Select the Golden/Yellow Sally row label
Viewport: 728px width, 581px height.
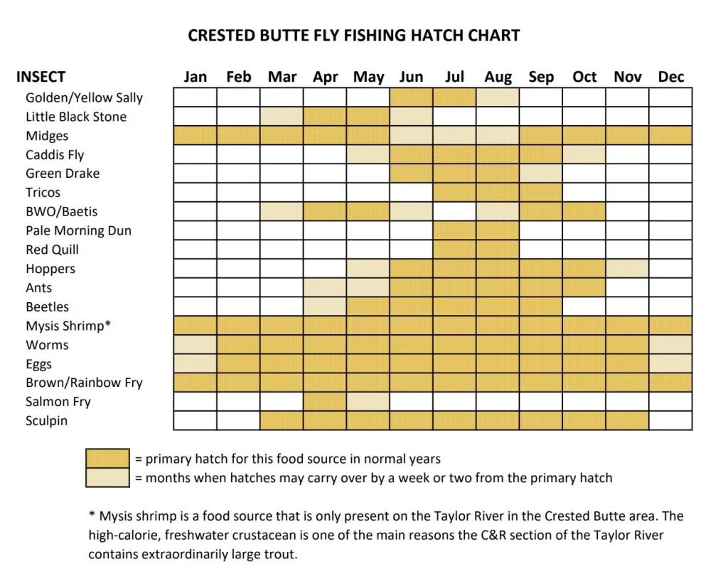[x=84, y=97]
